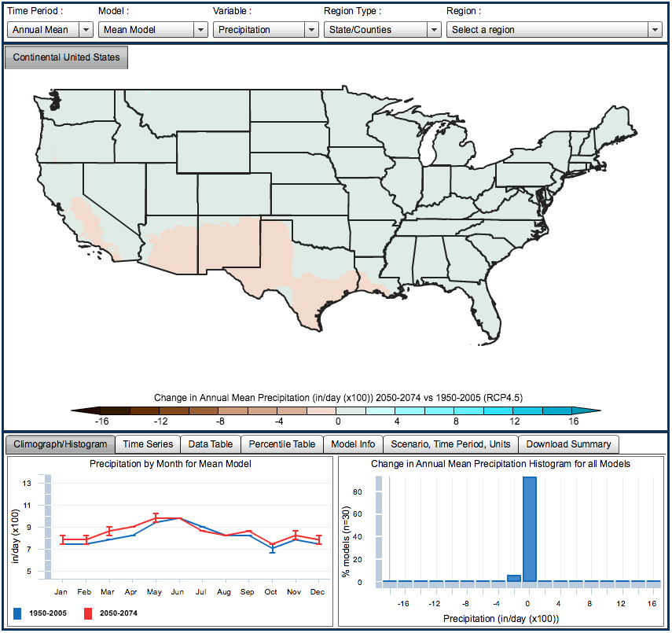Open the 'Select a region' dropdown
This screenshot has height=633, width=672.
tap(554, 30)
